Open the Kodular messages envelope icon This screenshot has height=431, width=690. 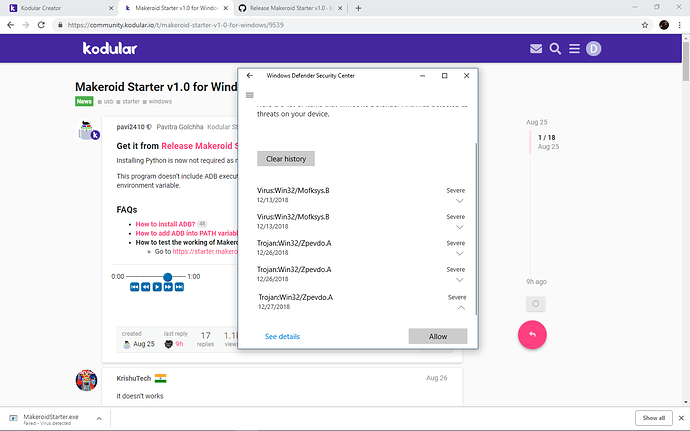536,48
